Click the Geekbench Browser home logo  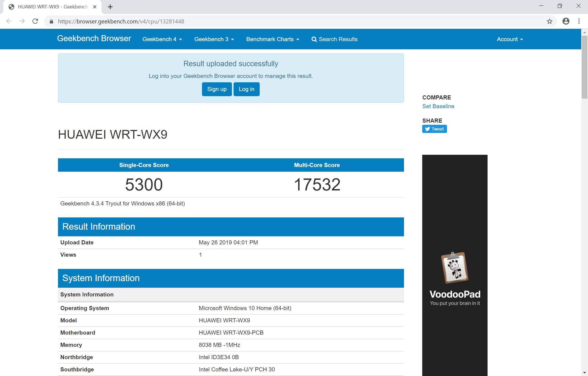coord(94,38)
